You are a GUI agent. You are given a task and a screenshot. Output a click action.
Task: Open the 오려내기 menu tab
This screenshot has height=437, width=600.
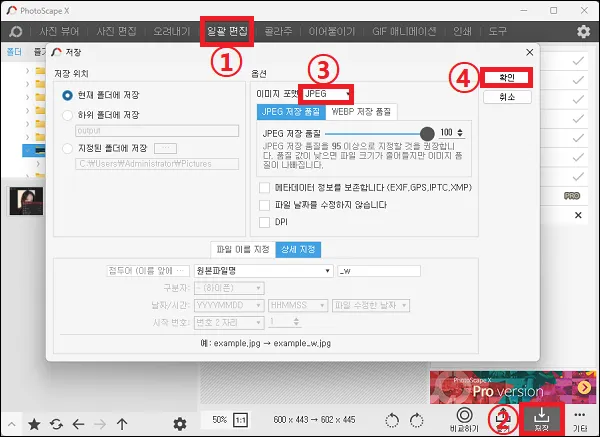pos(172,31)
